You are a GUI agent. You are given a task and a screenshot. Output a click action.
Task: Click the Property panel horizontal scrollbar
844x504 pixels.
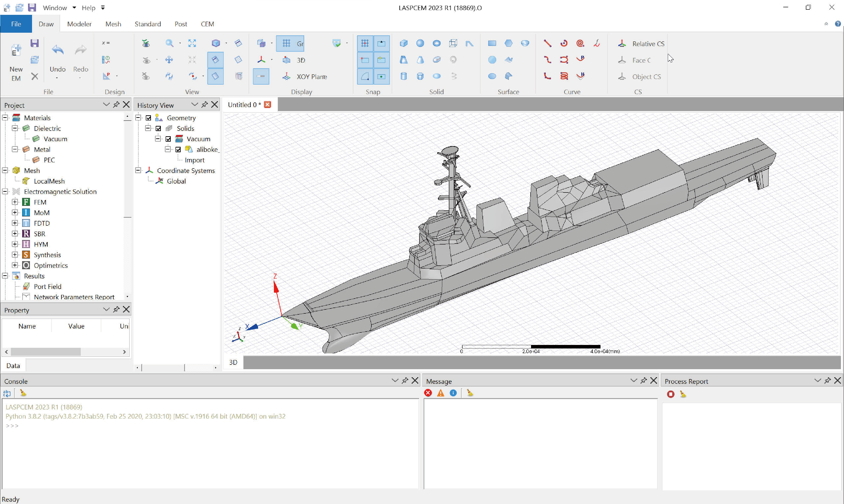click(x=46, y=352)
